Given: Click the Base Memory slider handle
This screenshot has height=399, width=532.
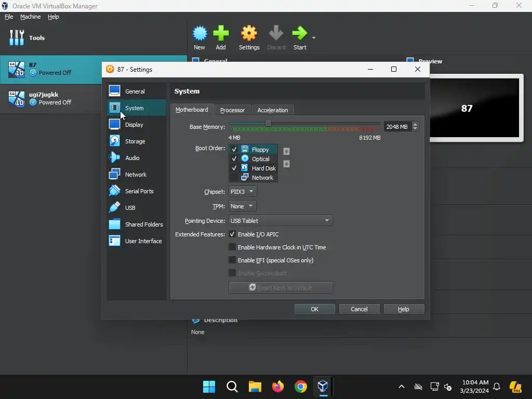Looking at the screenshot, I should pos(268,124).
